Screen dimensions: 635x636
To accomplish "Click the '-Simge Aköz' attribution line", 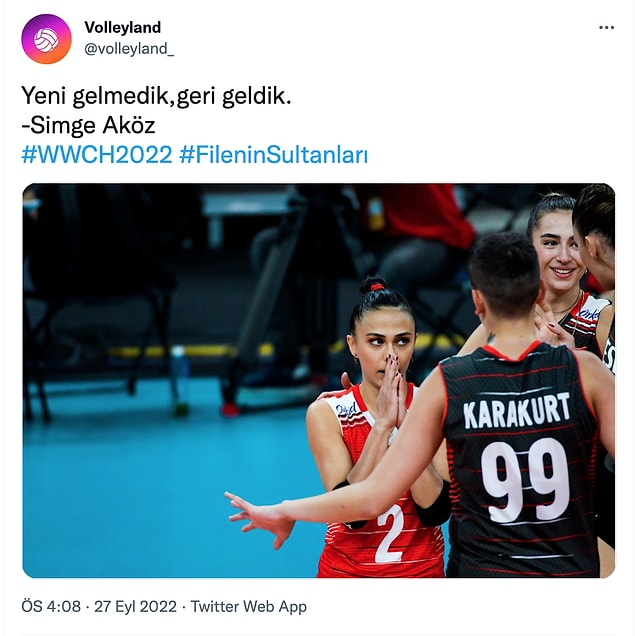I will (x=88, y=125).
